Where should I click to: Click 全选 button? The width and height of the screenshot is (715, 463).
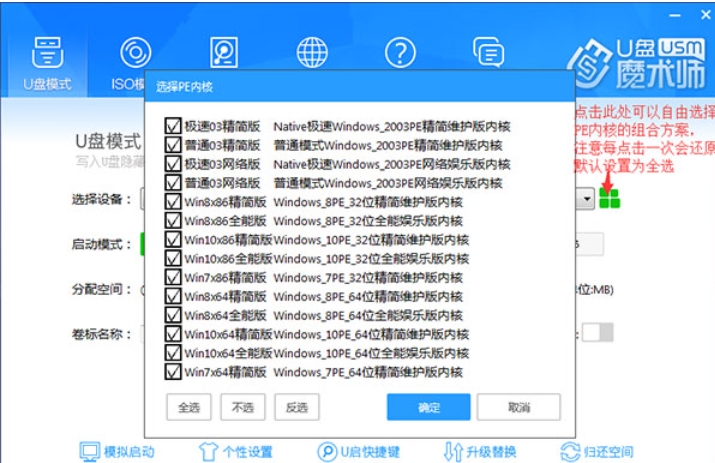coord(189,407)
